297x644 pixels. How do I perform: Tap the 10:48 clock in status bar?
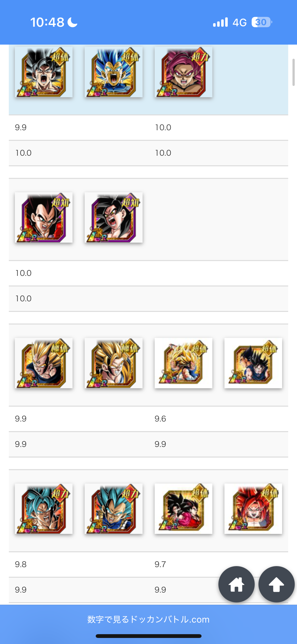[47, 22]
